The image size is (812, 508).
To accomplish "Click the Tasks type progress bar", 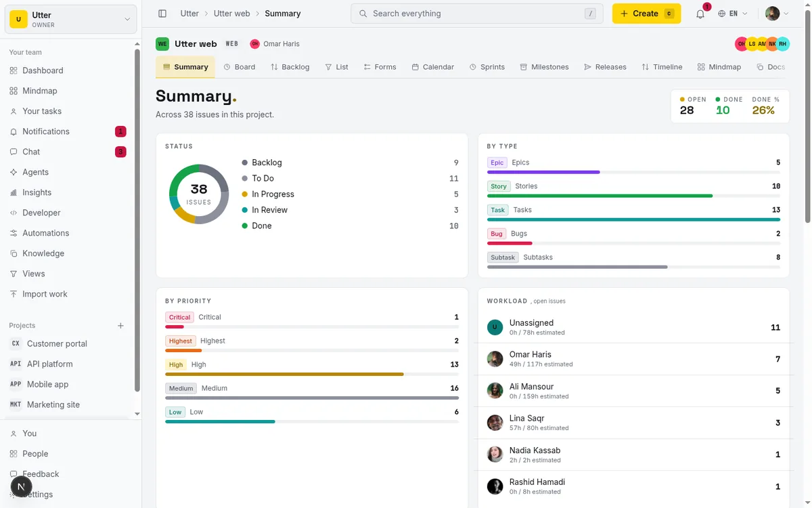I will (633, 219).
